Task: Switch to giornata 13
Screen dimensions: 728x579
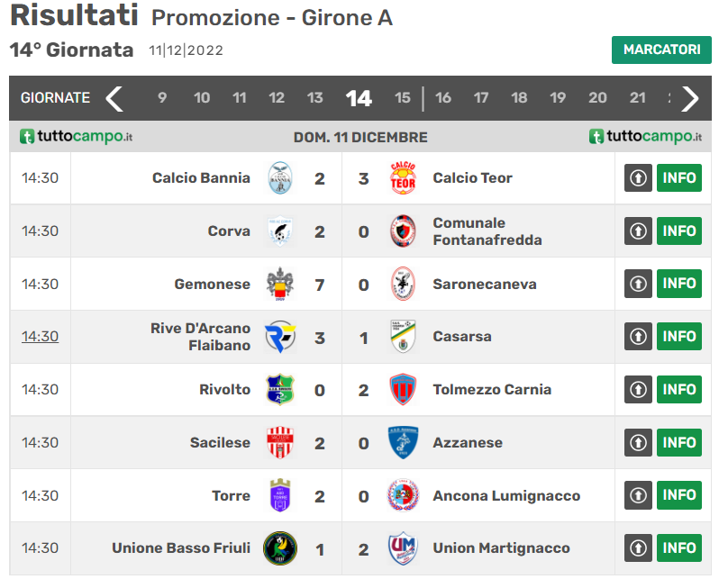Action: (x=314, y=98)
